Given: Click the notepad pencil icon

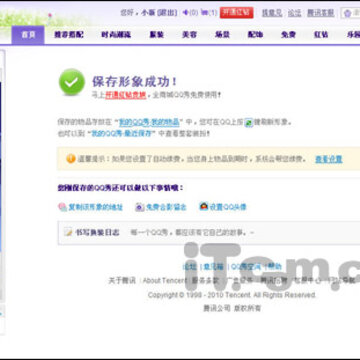Looking at the screenshot, I should pos(68,232).
